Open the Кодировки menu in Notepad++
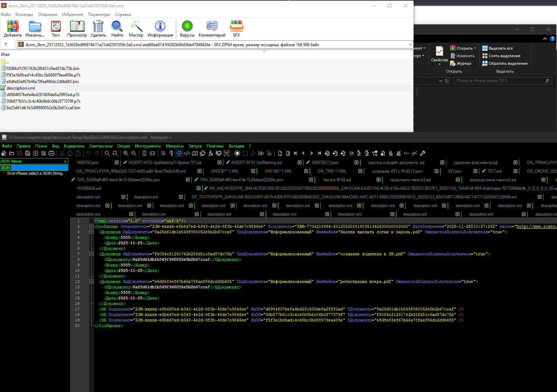 point(74,146)
